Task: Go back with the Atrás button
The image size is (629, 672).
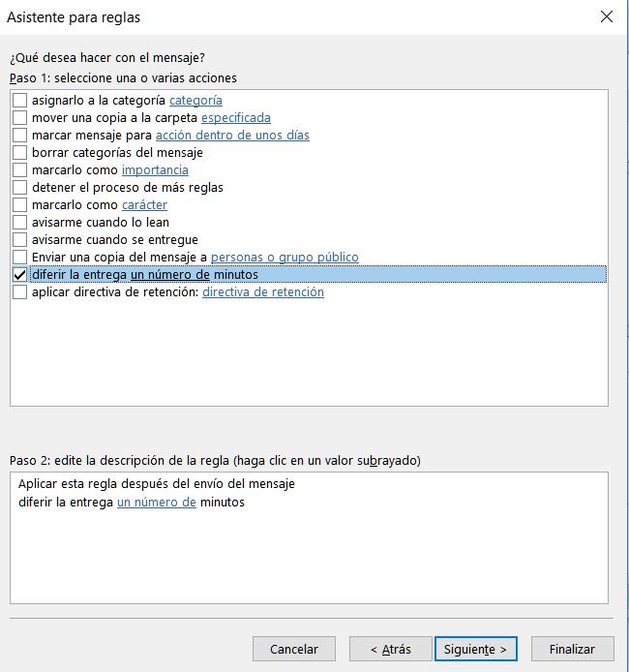Action: (x=390, y=649)
